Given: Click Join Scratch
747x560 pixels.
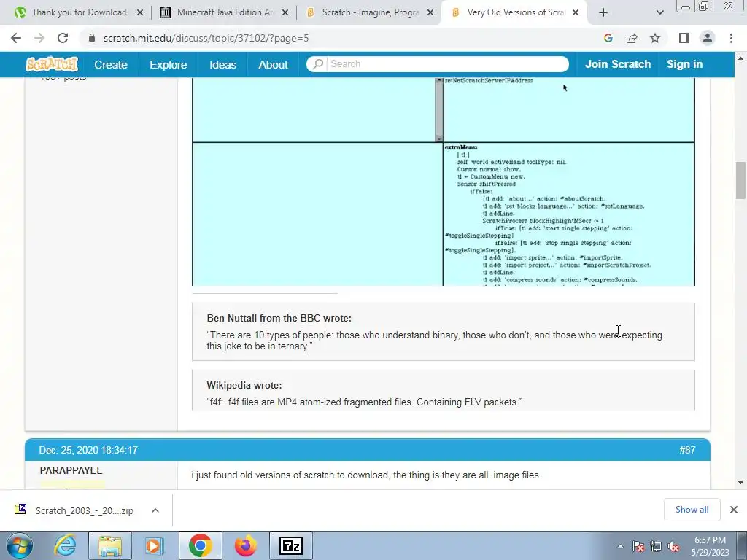Looking at the screenshot, I should coord(617,64).
